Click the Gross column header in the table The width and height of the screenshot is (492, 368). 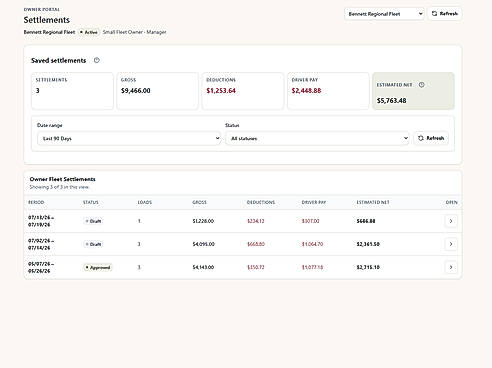click(x=199, y=202)
